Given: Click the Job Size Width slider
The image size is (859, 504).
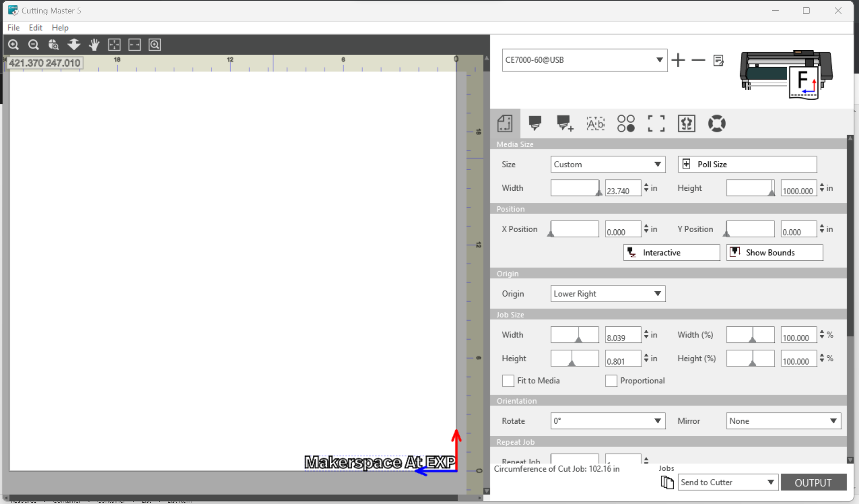Looking at the screenshot, I should (x=574, y=335).
